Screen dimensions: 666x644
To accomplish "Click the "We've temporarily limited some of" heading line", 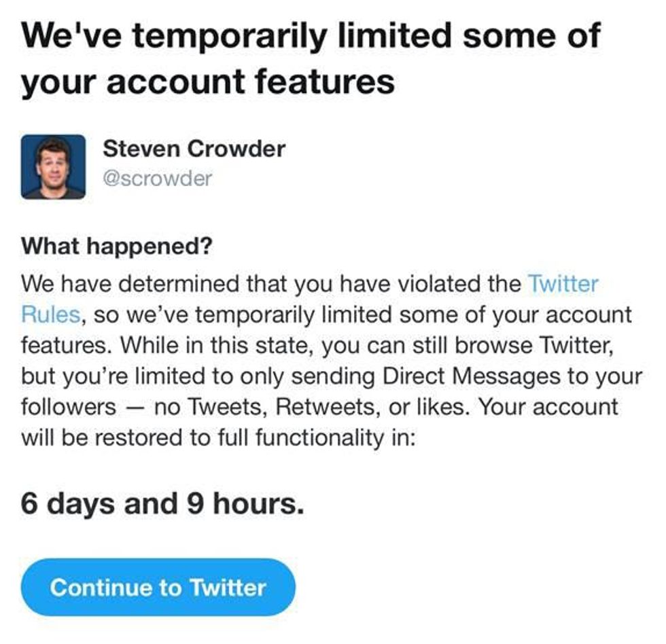I will click(310, 34).
